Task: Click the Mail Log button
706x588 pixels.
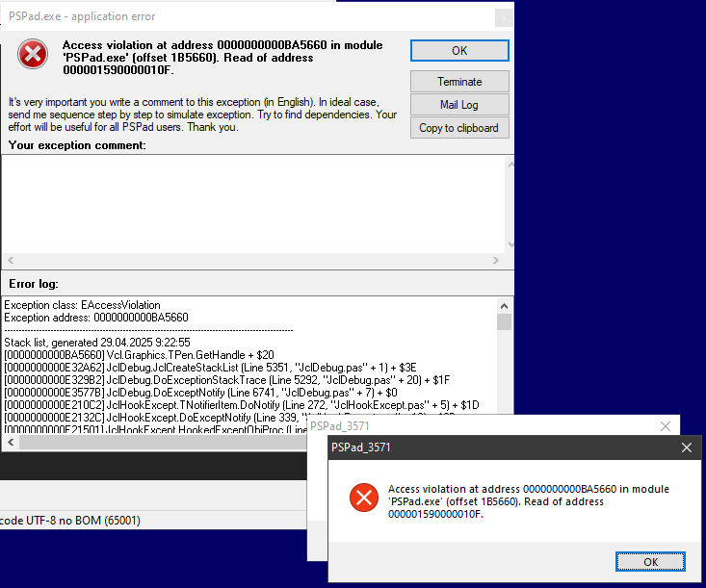Action: pyautogui.click(x=459, y=105)
